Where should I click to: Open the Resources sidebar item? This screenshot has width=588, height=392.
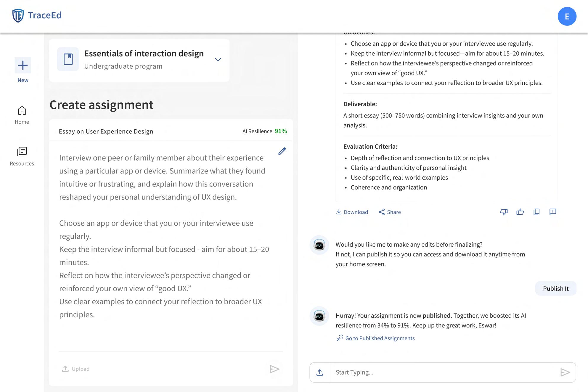pyautogui.click(x=22, y=157)
